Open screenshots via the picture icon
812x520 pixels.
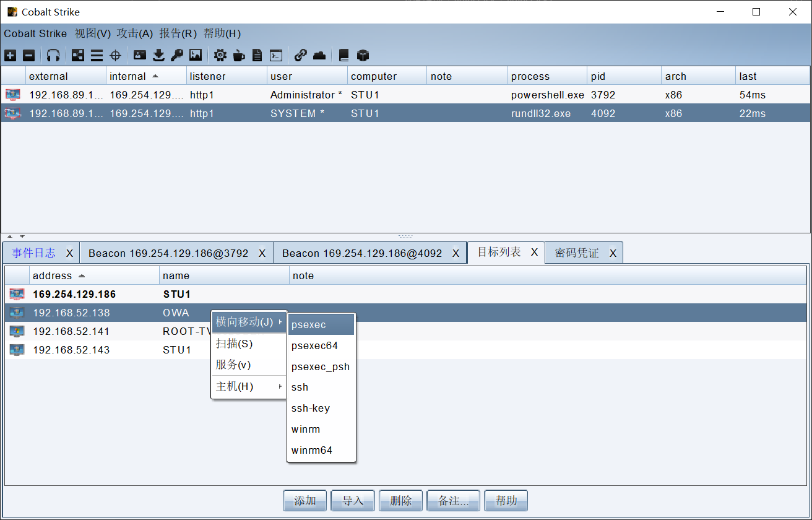196,56
